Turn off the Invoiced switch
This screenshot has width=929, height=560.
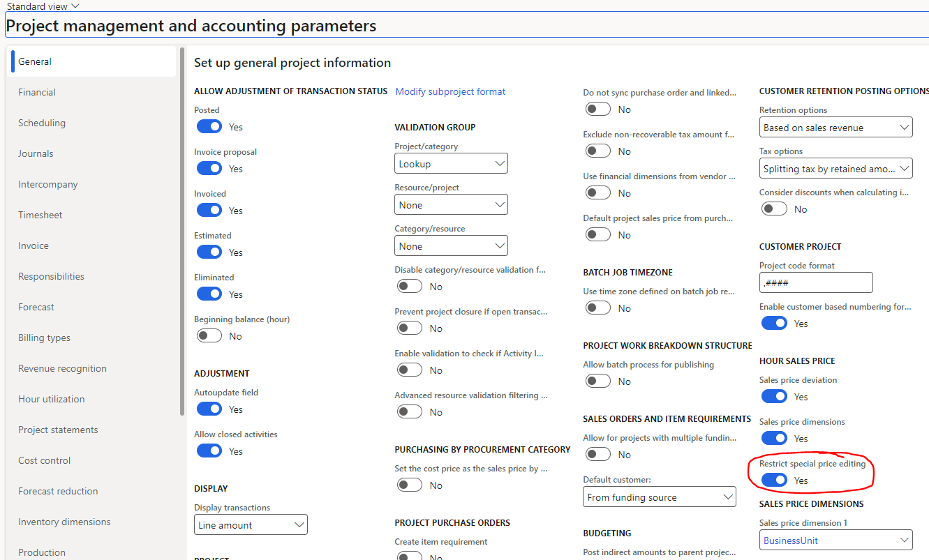pyautogui.click(x=209, y=210)
